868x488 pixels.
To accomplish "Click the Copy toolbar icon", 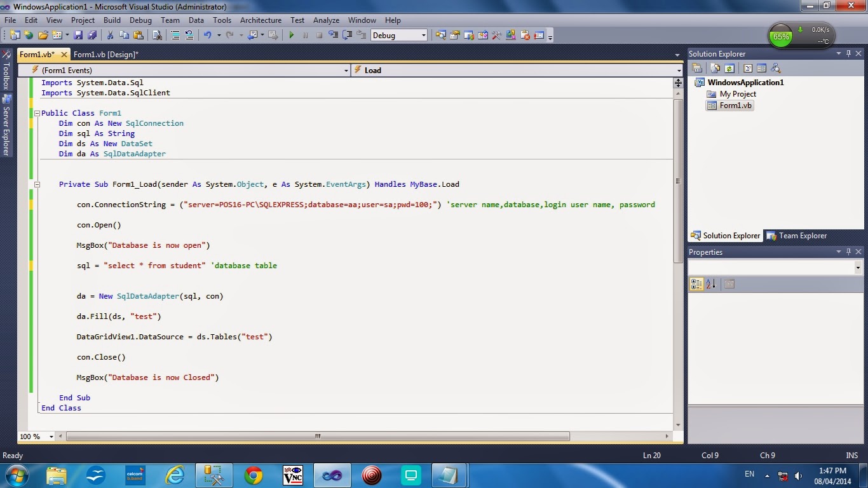I will (x=125, y=36).
